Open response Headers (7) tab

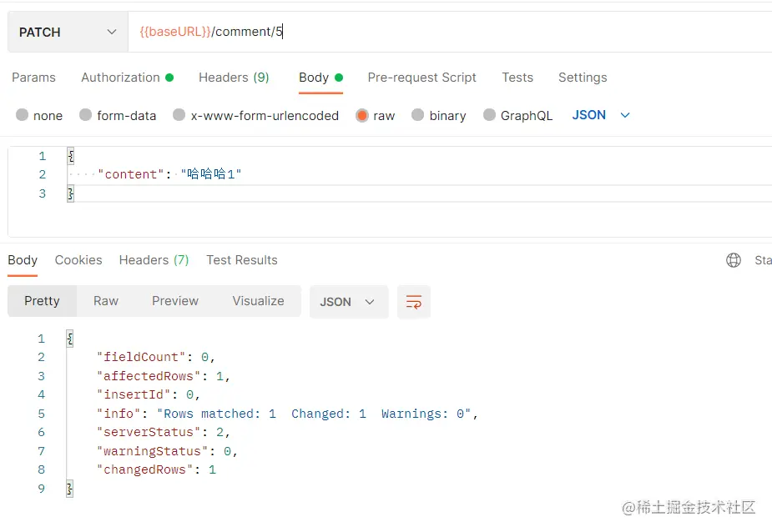pos(154,260)
